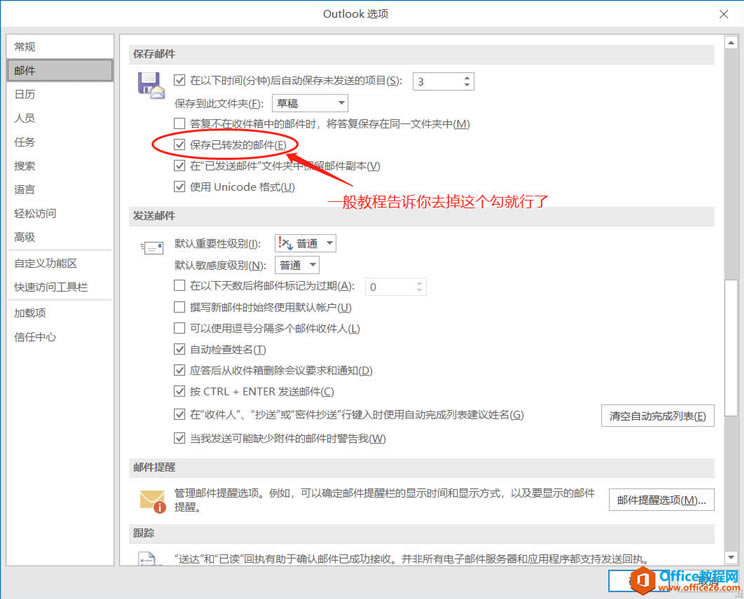The height and width of the screenshot is (599, 744).
Task: Increase the auto-save minutes spinner
Action: pos(467,77)
